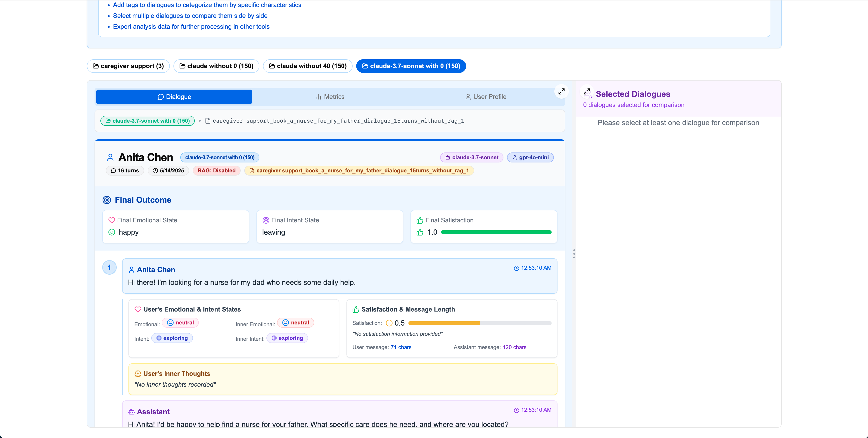Click the document icon before the file path
The image size is (868, 438).
pyautogui.click(x=208, y=121)
